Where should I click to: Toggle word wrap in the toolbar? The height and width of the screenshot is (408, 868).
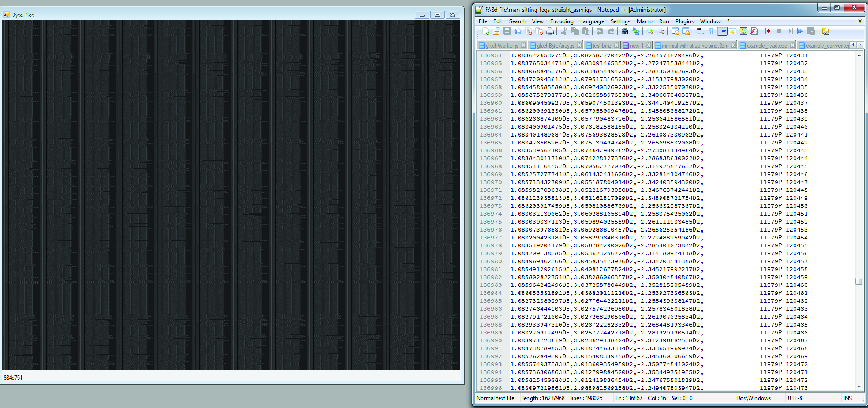pyautogui.click(x=700, y=31)
